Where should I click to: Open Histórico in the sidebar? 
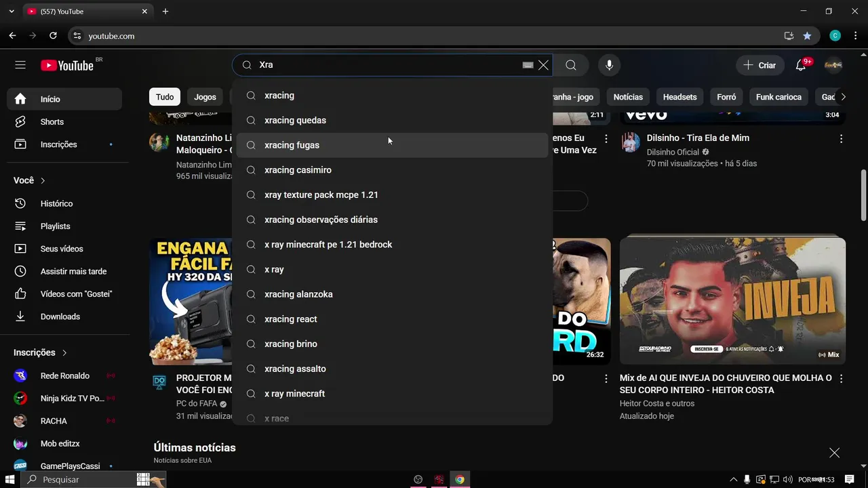tap(64, 203)
